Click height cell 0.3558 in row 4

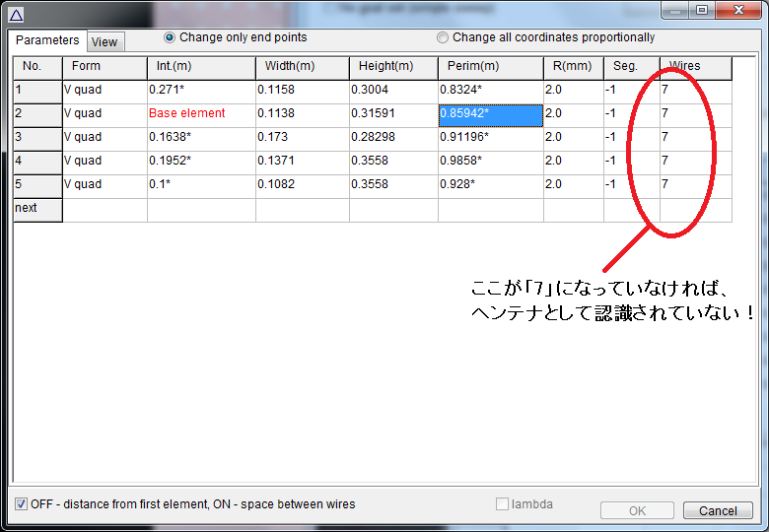393,163
